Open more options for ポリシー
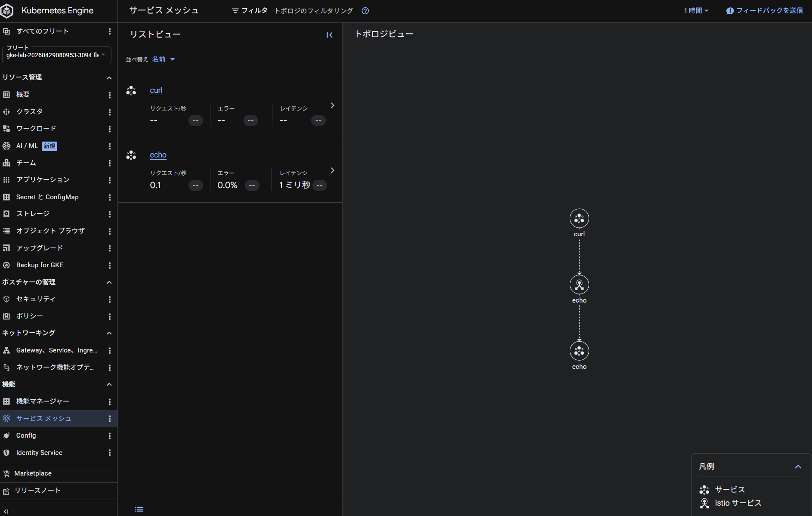The image size is (812, 516). click(x=110, y=316)
